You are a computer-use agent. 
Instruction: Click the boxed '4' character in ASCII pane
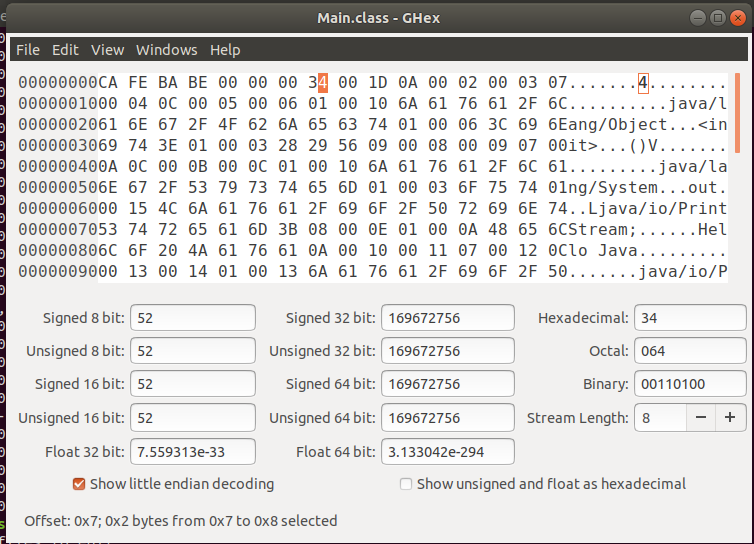[643, 83]
